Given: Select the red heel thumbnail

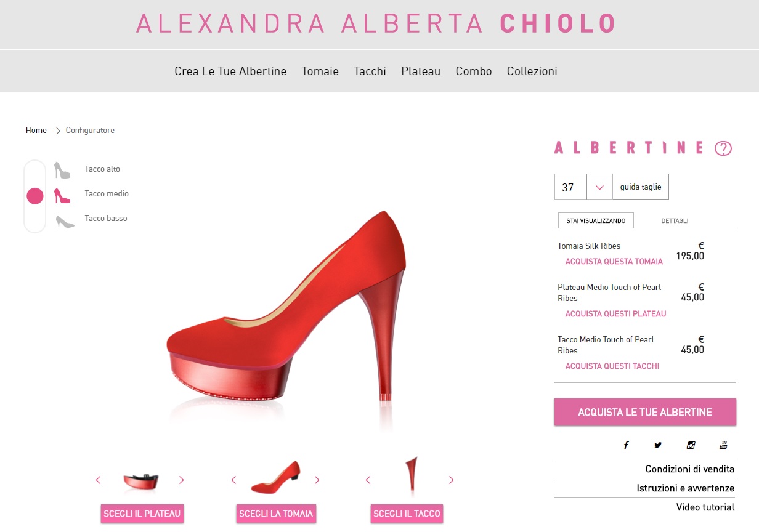Looking at the screenshot, I should [x=410, y=476].
